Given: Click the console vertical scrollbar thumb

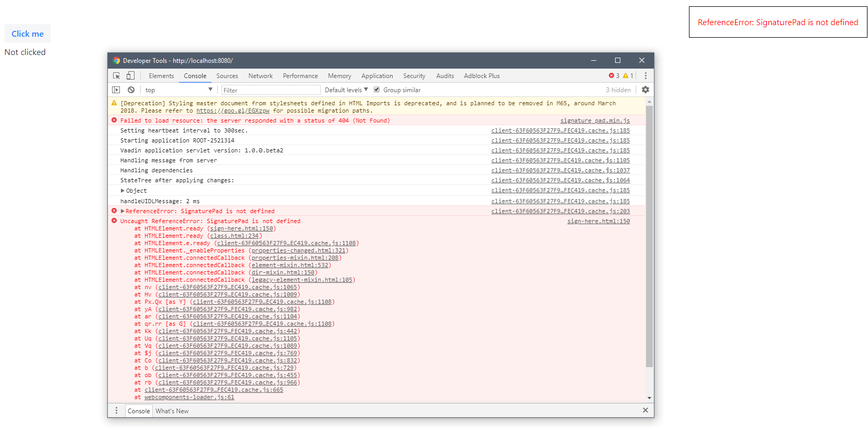Looking at the screenshot, I should pyautogui.click(x=649, y=236).
